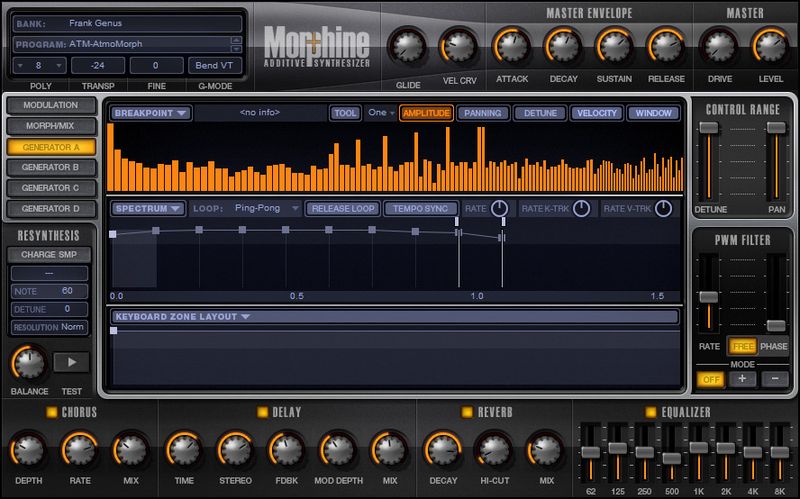Viewport: 800px width, 499px height.
Task: Click the Glide knob
Action: click(x=407, y=46)
